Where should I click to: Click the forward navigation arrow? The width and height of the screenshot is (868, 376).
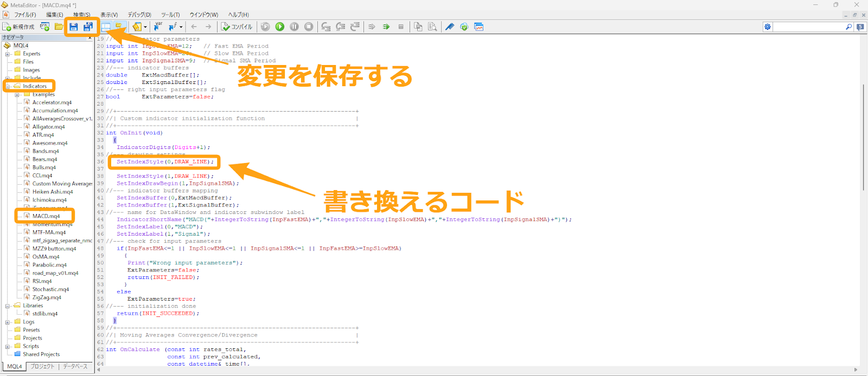click(208, 27)
